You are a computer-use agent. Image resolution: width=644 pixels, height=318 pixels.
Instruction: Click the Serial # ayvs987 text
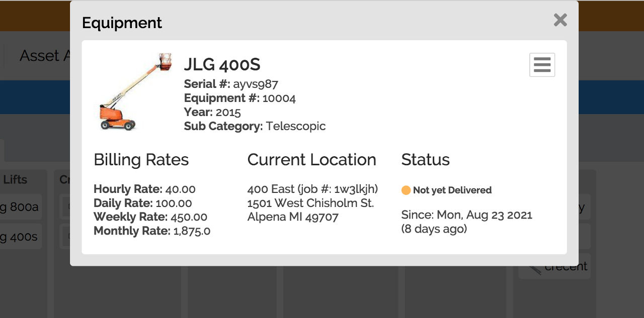(231, 84)
